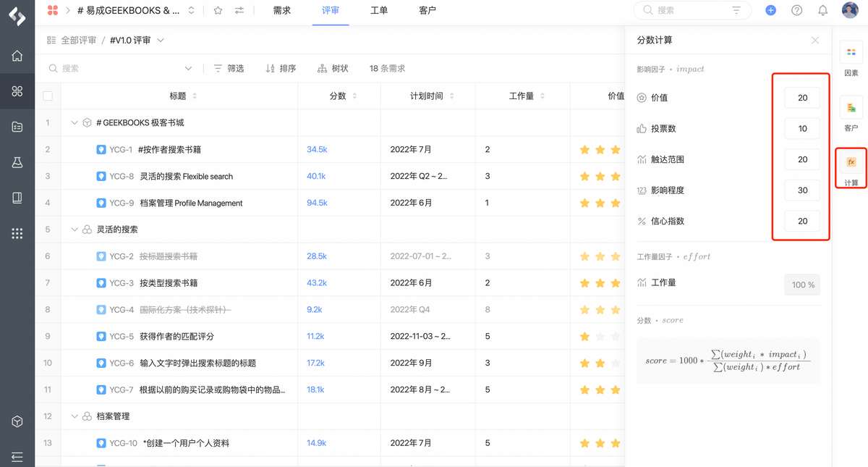Open score 14.9k for YCG-10
The height and width of the screenshot is (467, 868).
(316, 443)
